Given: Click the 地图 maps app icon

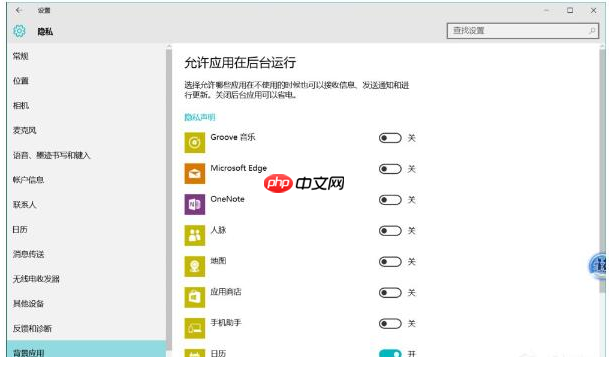Looking at the screenshot, I should pyautogui.click(x=195, y=266).
